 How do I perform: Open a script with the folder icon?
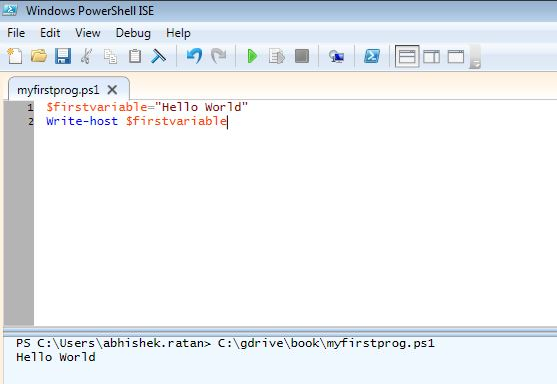39,56
